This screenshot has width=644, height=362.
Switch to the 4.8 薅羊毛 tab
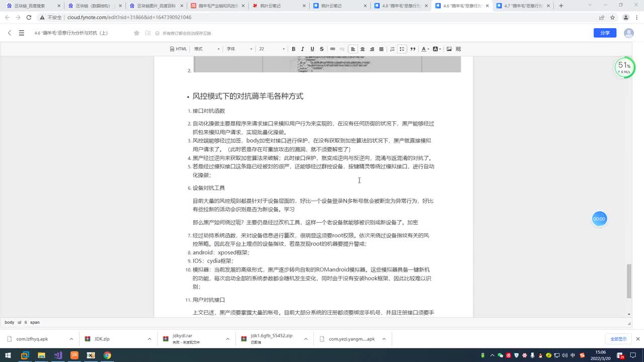(400, 6)
